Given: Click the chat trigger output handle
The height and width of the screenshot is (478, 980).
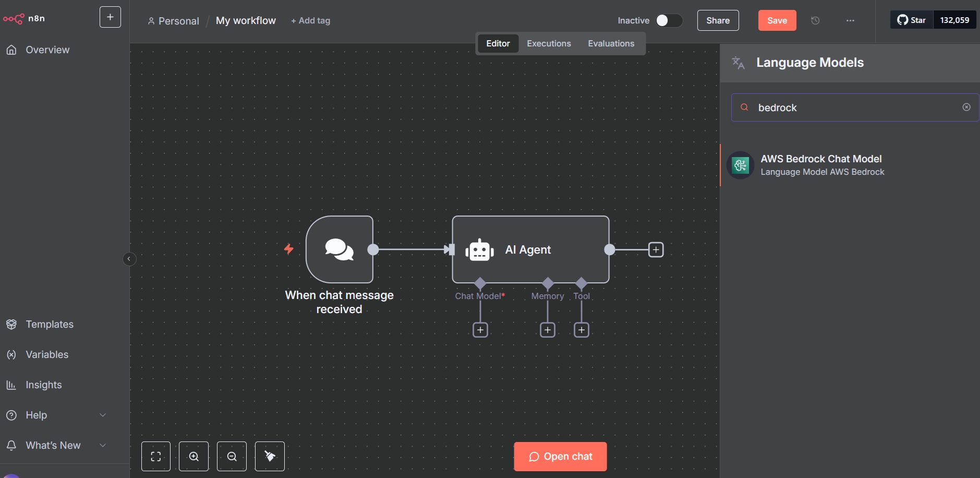Looking at the screenshot, I should click(373, 249).
